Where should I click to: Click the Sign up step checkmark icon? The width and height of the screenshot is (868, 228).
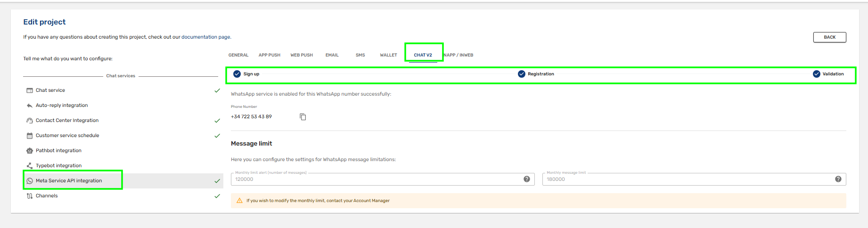[237, 74]
